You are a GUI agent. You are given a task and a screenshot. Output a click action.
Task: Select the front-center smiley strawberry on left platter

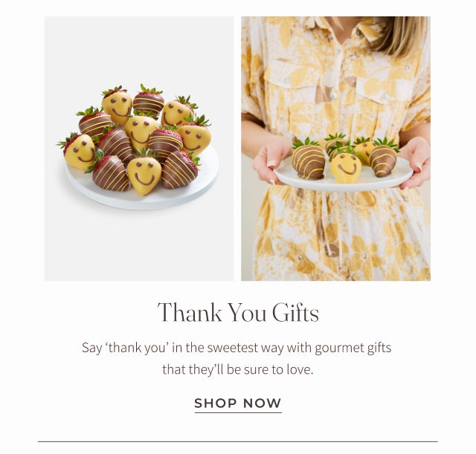[x=144, y=175]
